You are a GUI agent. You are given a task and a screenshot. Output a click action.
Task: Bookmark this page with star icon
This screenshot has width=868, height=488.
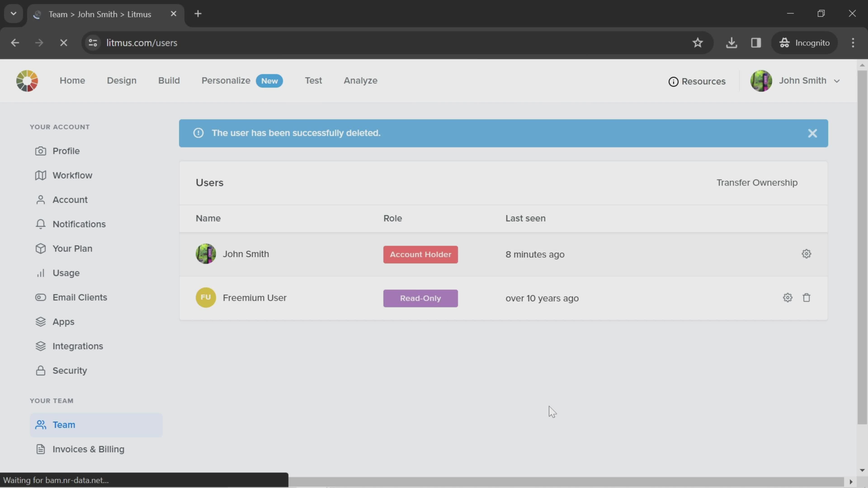tap(698, 43)
